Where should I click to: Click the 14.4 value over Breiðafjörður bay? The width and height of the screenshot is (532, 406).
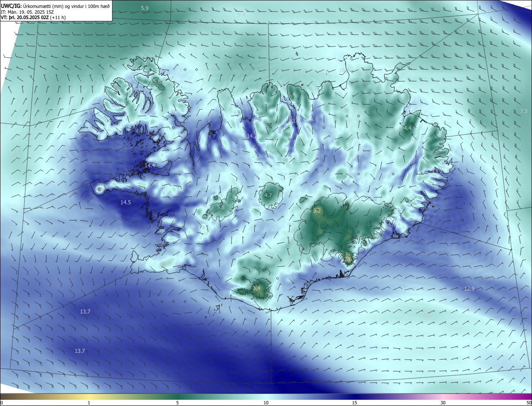click(x=150, y=165)
